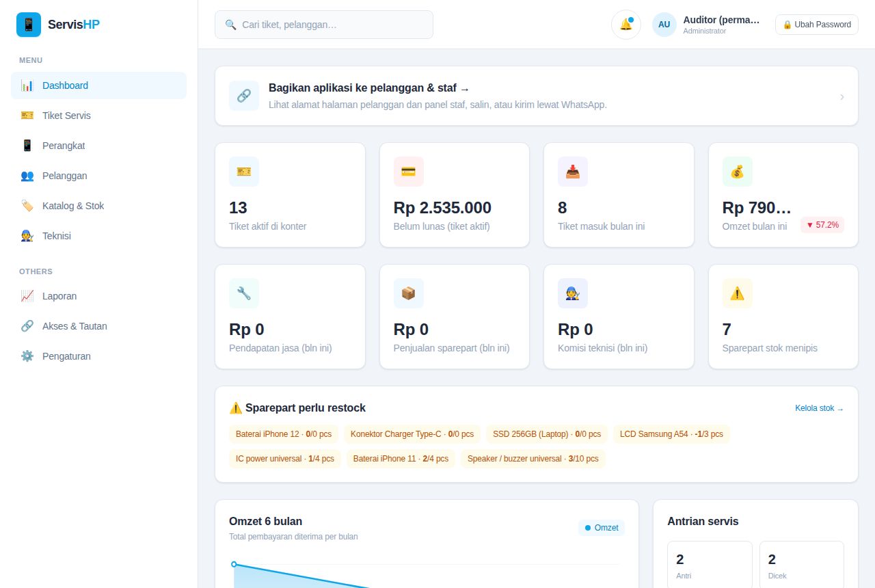This screenshot has height=588, width=875.
Task: Click warning icon on Sparepart stok menipis card
Action: click(738, 293)
